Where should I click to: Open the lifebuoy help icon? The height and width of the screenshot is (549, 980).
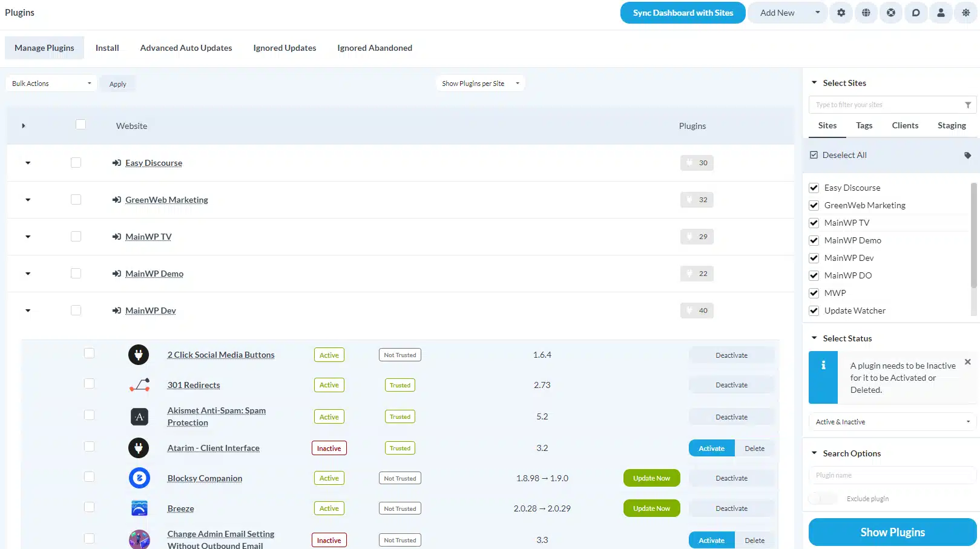(x=891, y=13)
